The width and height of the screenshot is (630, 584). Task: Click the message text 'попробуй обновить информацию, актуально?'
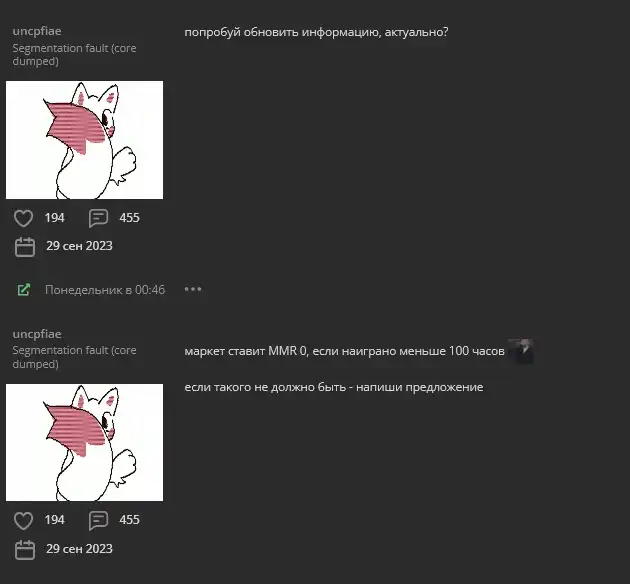pos(316,32)
